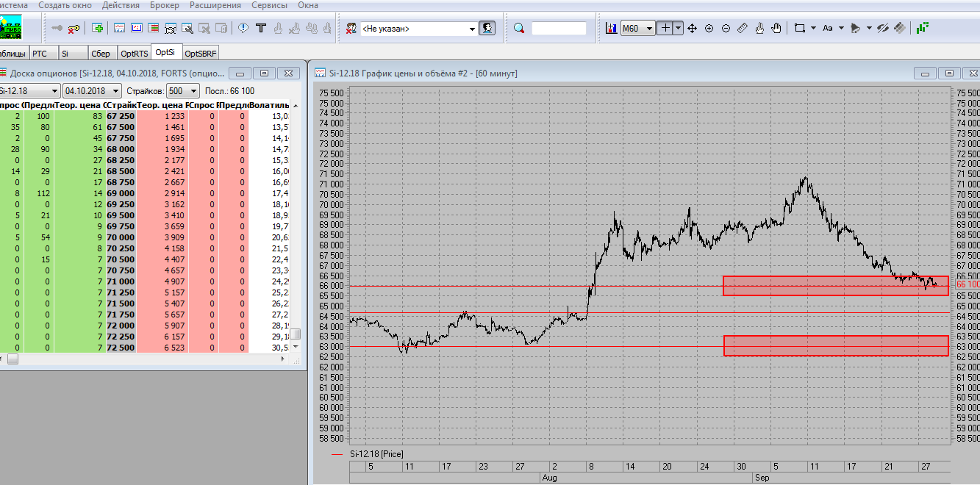This screenshot has height=485, width=980.
Task: Click the window with magnifier toolbar icon
Action: tap(187, 28)
